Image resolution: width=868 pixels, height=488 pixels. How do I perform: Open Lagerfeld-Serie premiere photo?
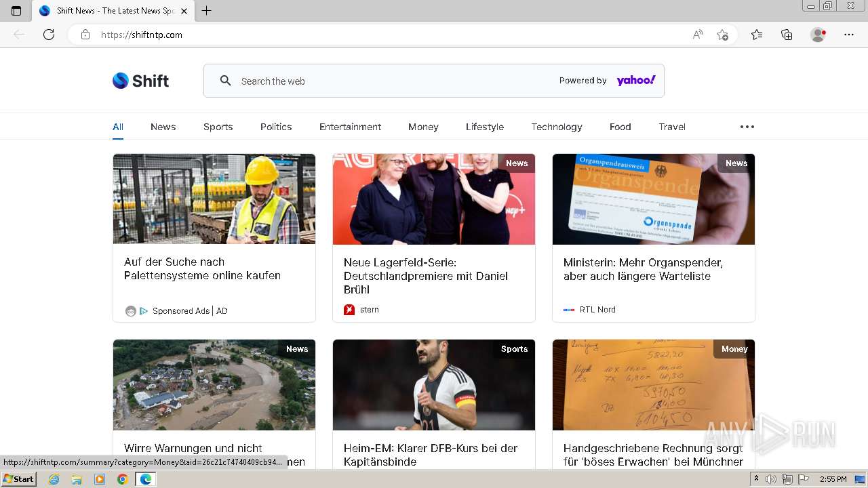pos(434,199)
